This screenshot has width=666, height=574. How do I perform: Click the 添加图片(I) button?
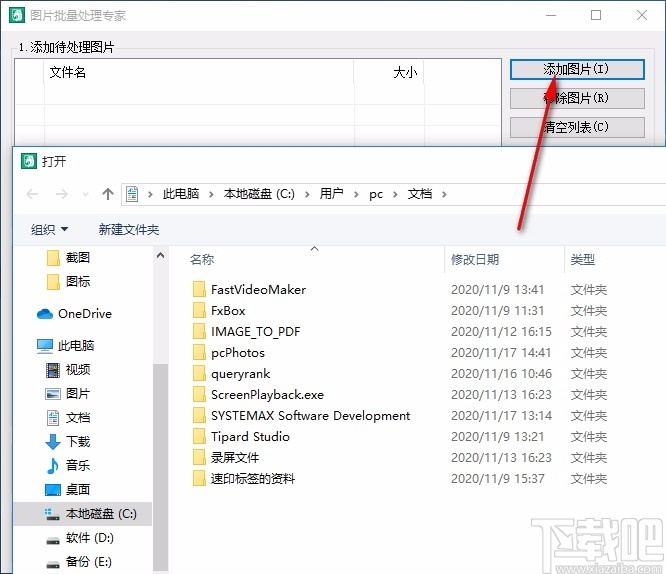click(577, 69)
